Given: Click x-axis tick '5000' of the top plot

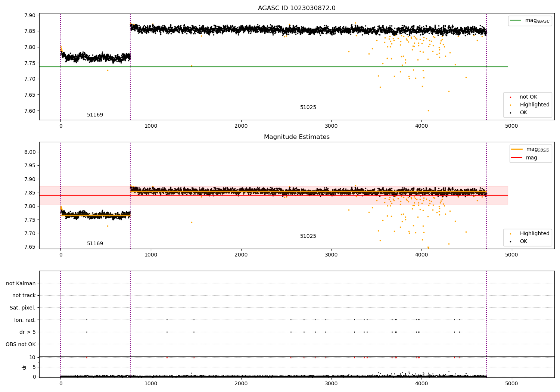Looking at the screenshot, I should click(511, 126).
